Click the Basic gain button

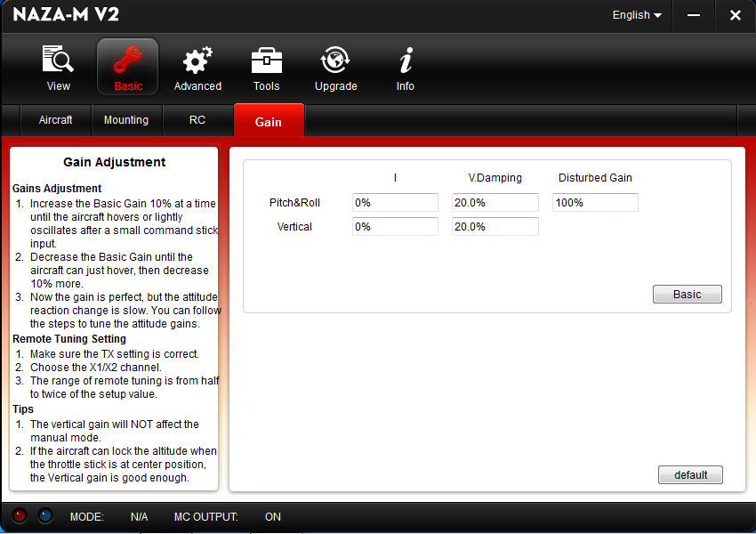(687, 295)
